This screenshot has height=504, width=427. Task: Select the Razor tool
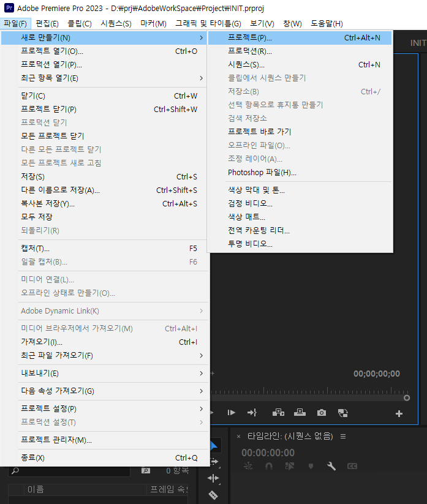coord(213,495)
